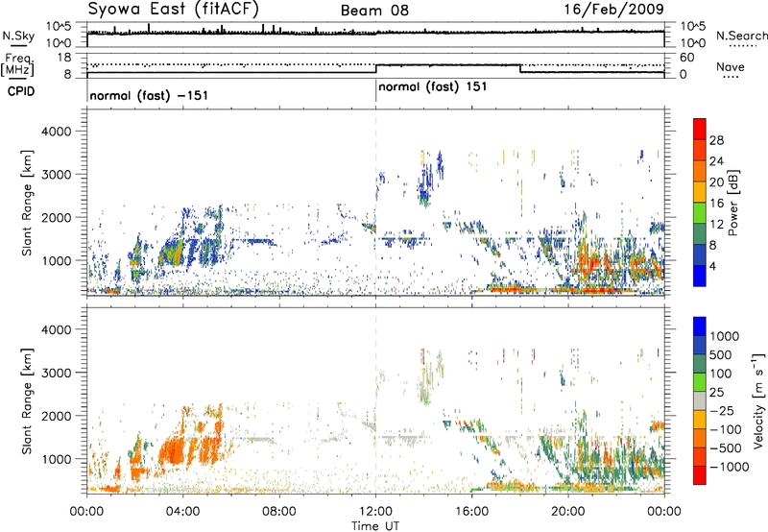Screen dimensions: 768x532
Task: Click the '60' Nave tick label
Action: point(687,58)
